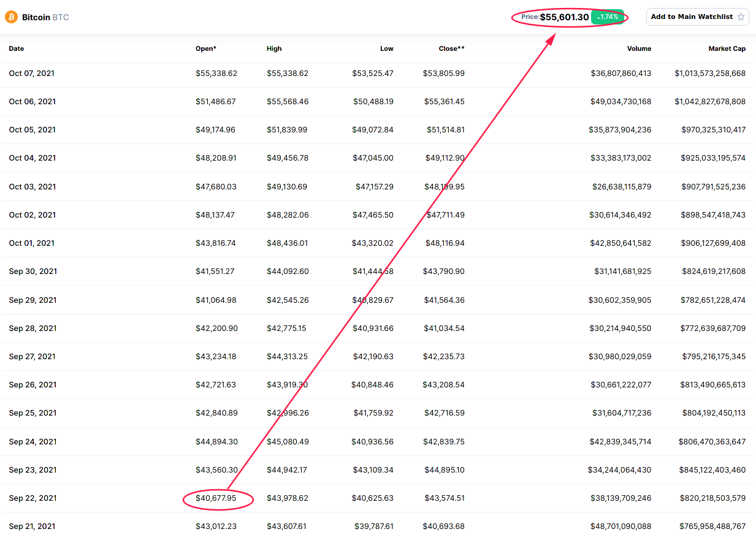Click the High column header
This screenshot has width=756, height=540.
pyautogui.click(x=274, y=48)
